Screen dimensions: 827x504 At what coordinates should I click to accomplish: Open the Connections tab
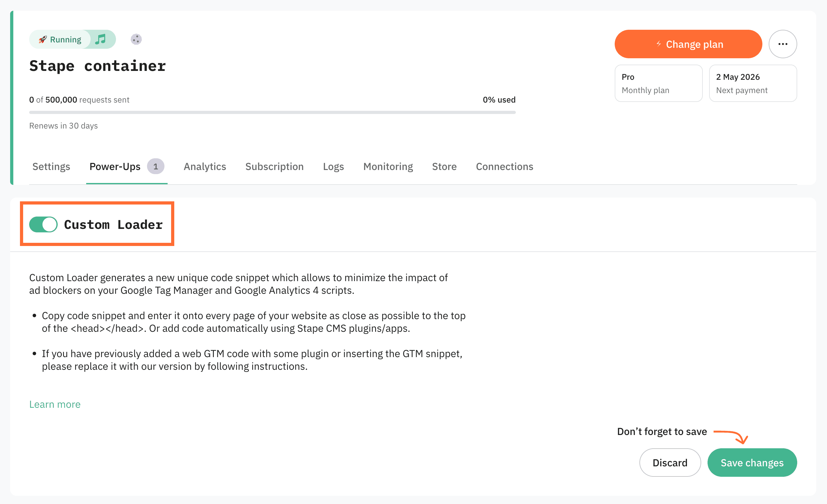point(504,166)
